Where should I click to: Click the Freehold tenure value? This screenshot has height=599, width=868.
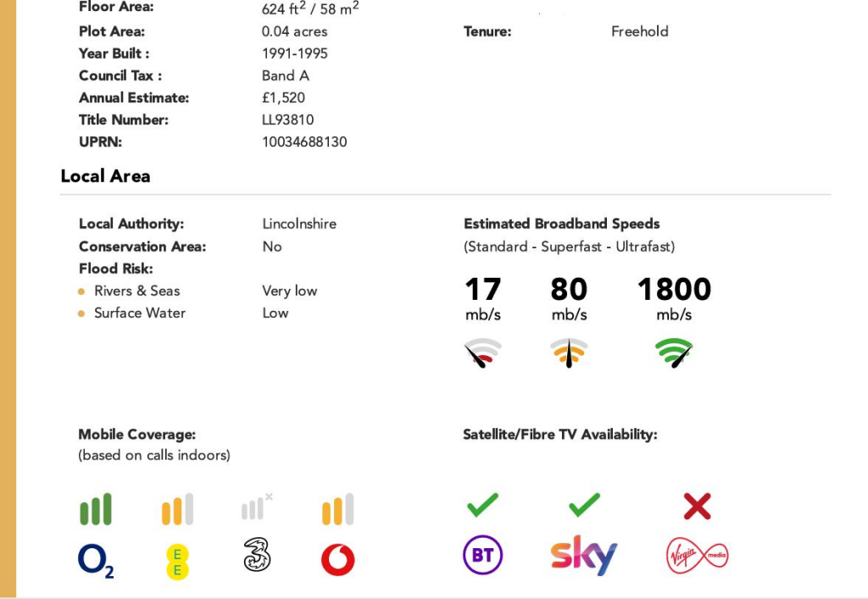639,31
